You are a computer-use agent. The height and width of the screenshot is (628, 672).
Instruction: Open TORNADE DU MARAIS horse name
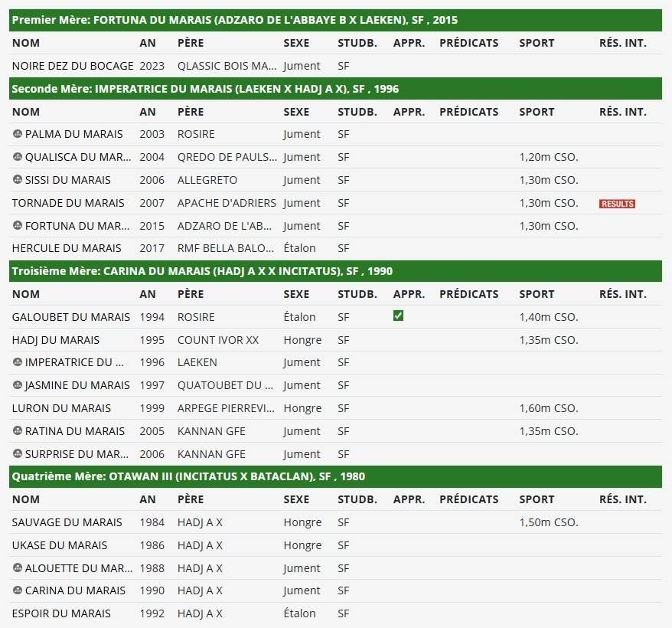tap(68, 203)
